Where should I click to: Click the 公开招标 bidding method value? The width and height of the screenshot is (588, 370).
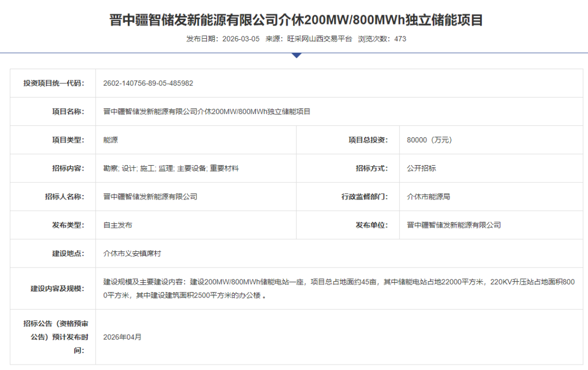point(421,168)
